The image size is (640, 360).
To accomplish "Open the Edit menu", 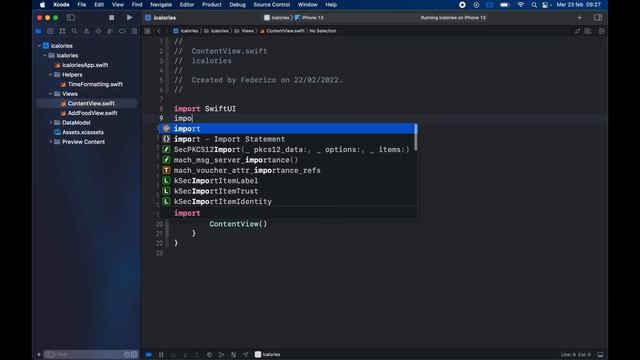I will tap(99, 4).
